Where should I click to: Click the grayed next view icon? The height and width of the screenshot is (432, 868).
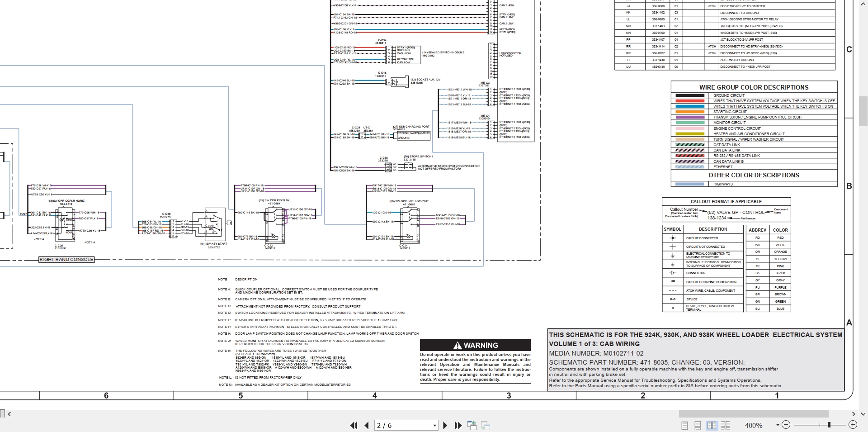point(486,425)
